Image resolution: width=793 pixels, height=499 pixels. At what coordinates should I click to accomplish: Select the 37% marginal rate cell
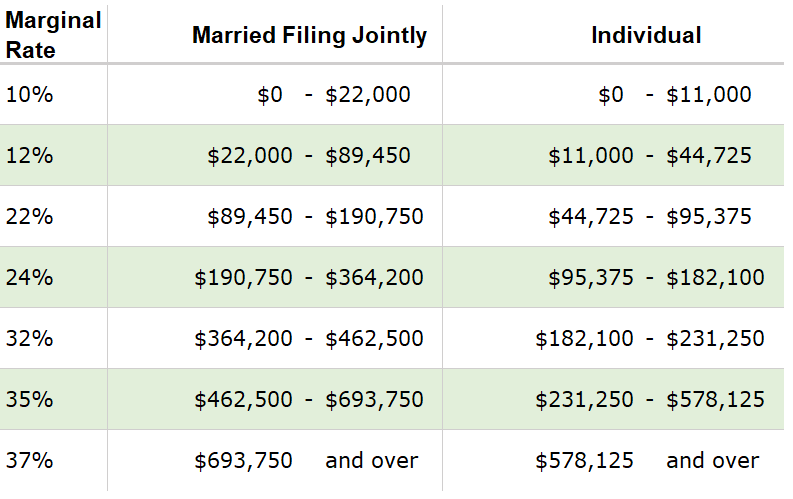pos(28,461)
